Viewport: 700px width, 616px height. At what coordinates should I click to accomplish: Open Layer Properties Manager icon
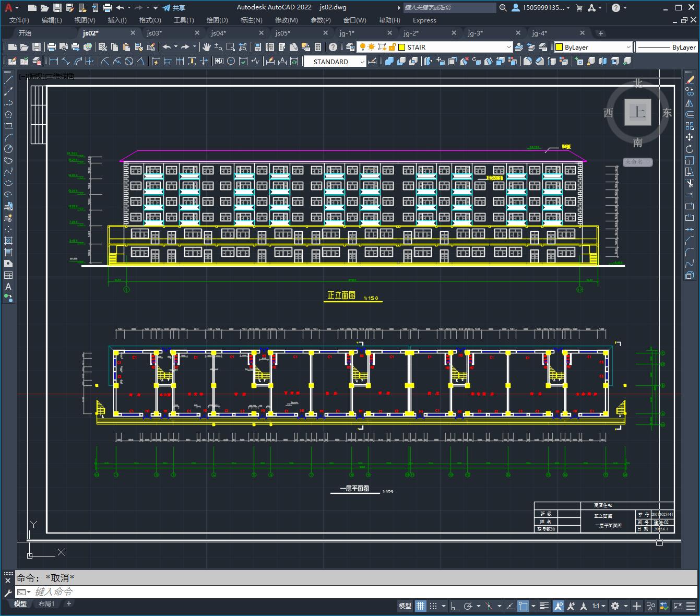click(350, 47)
